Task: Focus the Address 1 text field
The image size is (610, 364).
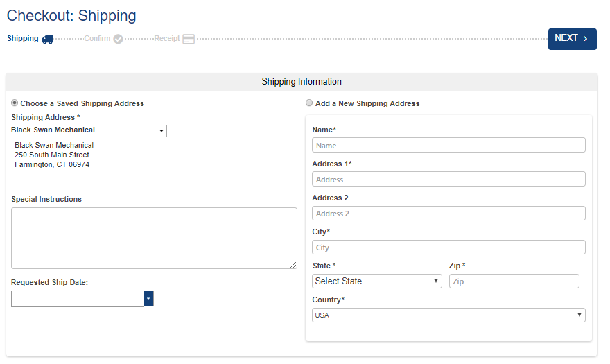Action: click(x=448, y=180)
